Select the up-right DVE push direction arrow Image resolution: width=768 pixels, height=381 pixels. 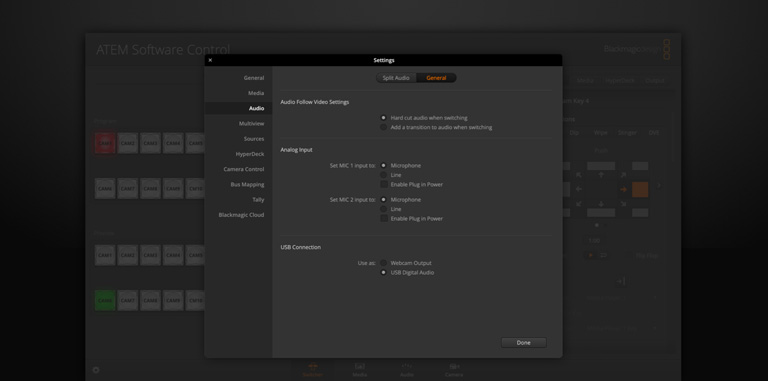click(623, 175)
